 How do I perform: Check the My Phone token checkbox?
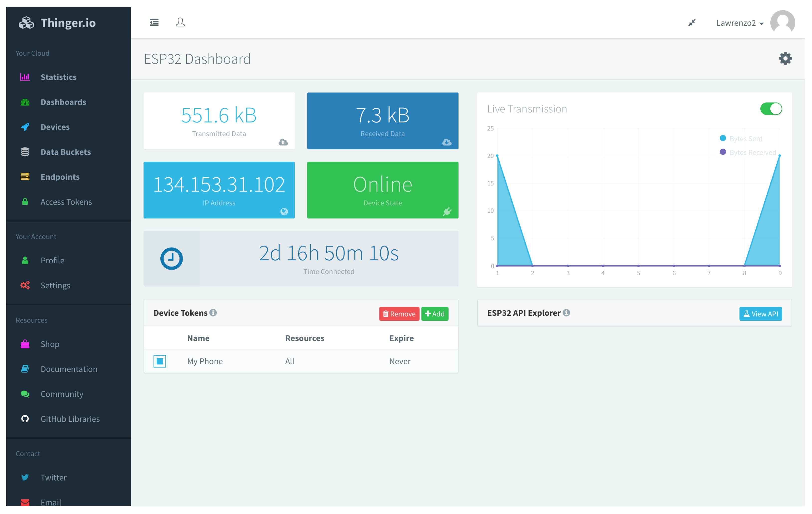pyautogui.click(x=160, y=361)
